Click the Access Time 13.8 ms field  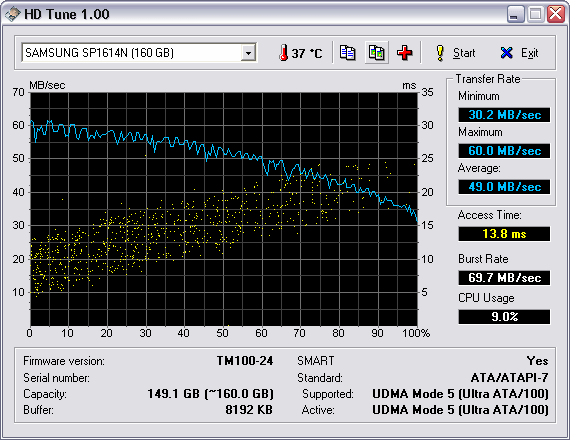click(x=504, y=234)
